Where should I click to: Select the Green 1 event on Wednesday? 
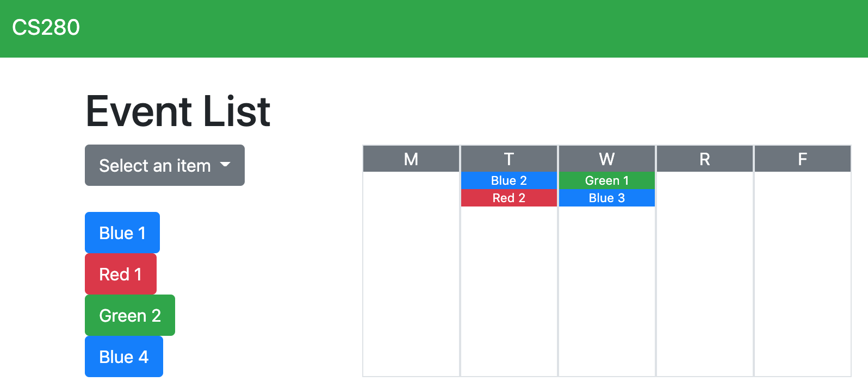click(607, 180)
